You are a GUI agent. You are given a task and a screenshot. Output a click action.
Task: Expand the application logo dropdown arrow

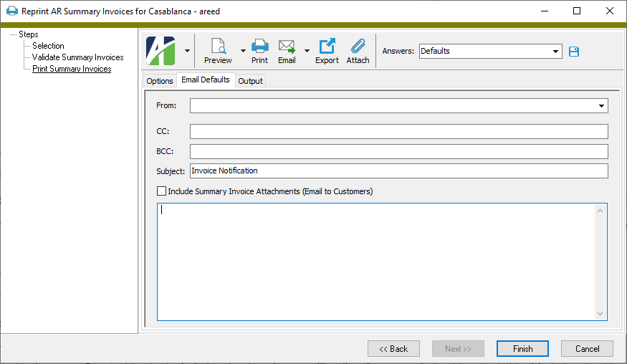[187, 51]
